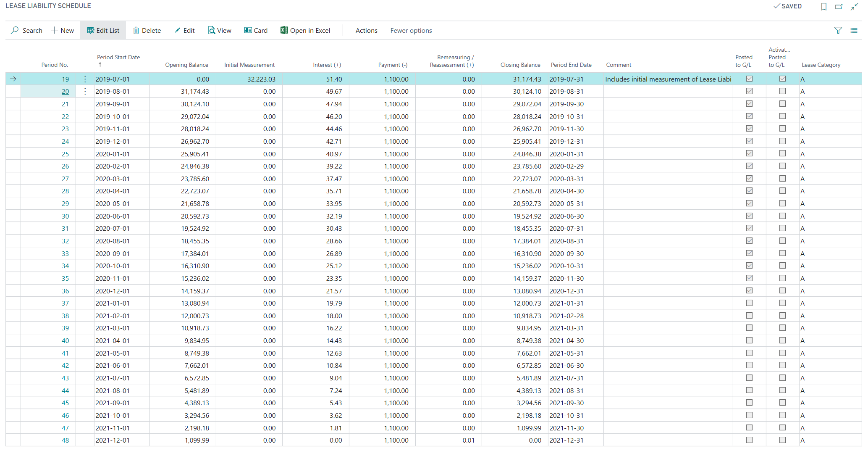Click the Search label in the action bar
This screenshot has width=868, height=451.
click(x=32, y=30)
